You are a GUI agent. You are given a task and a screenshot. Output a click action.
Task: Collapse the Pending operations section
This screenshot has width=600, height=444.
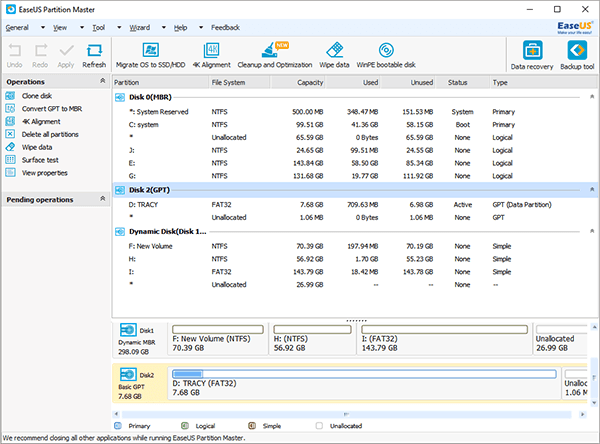pos(100,199)
